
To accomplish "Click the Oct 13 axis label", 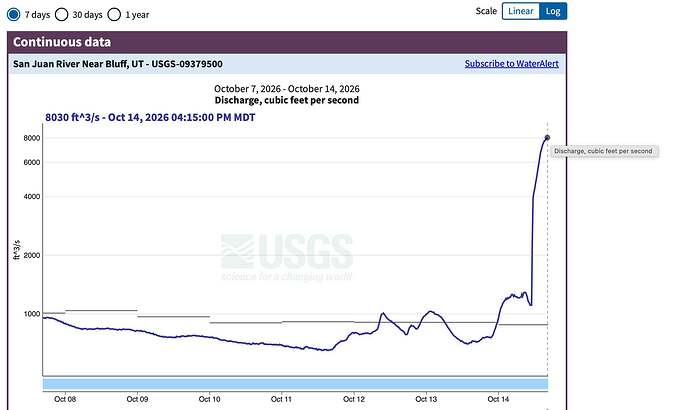I will pos(426,399).
